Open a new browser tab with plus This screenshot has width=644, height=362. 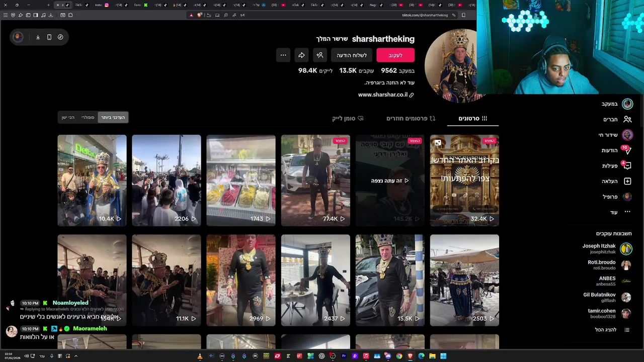48,5
